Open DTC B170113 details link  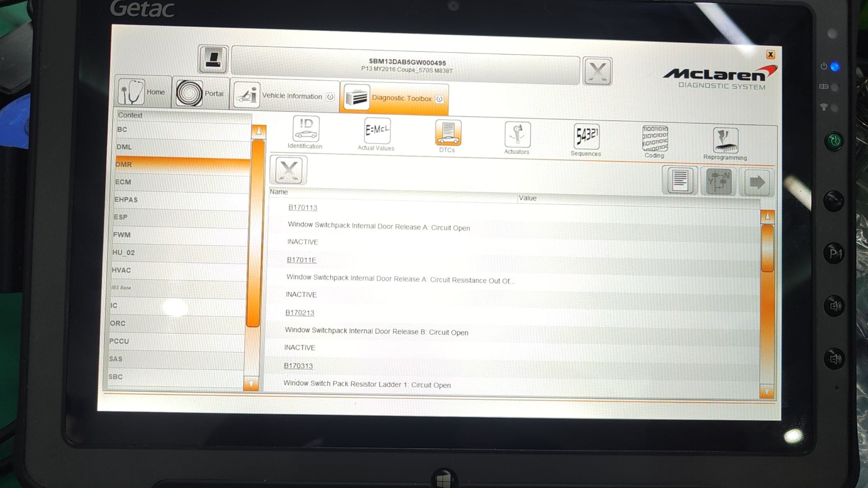(302, 207)
